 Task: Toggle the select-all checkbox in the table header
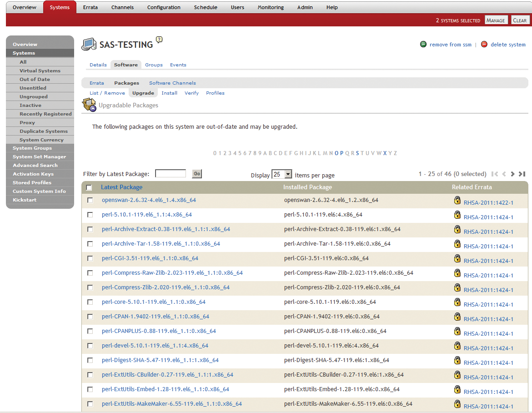coord(89,187)
